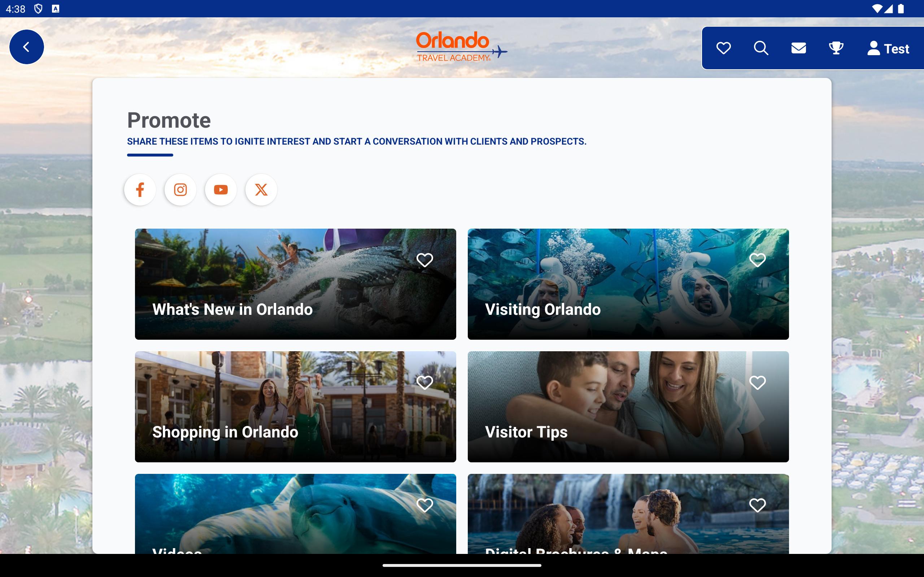Select the Visitor Tips tile
This screenshot has height=577, width=924.
pos(628,407)
